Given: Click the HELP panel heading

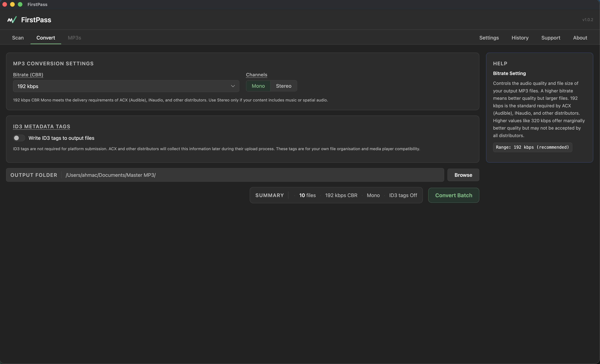Looking at the screenshot, I should (500, 63).
